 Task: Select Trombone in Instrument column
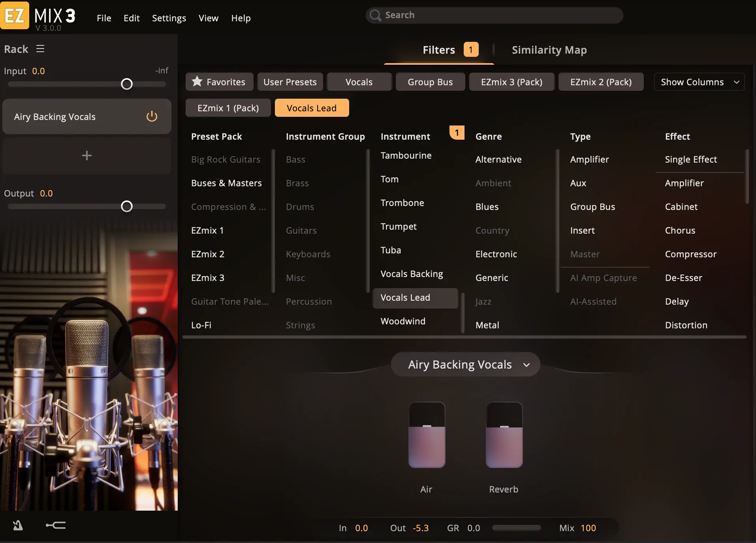point(402,203)
